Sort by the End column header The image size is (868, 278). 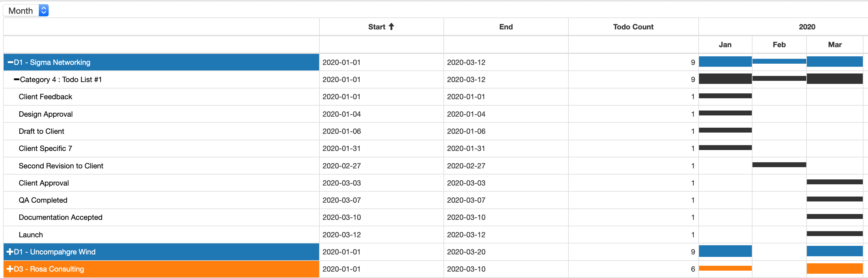coord(506,27)
